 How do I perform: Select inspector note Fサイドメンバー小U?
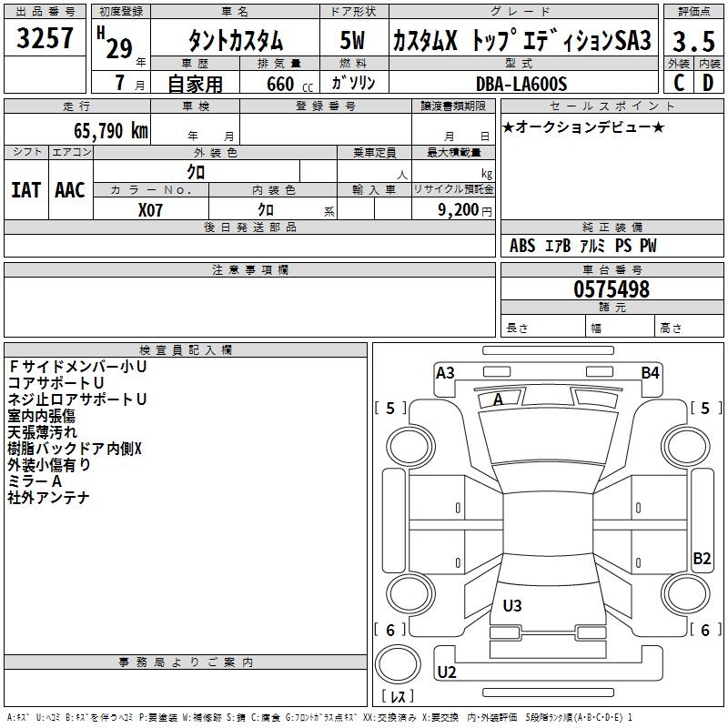point(77,367)
